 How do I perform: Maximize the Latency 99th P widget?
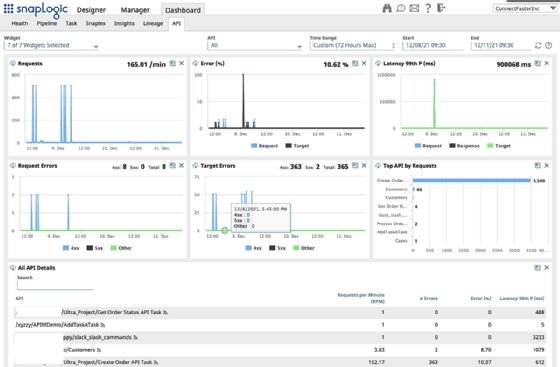538,63
